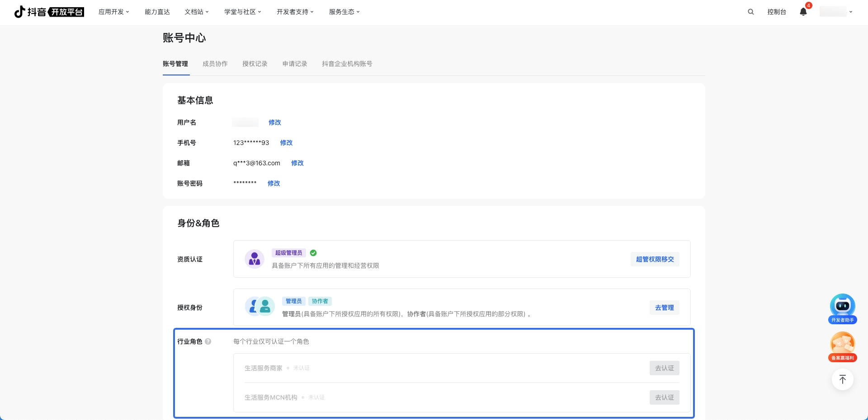Click the blurred username value field
868x420 pixels.
pos(245,122)
